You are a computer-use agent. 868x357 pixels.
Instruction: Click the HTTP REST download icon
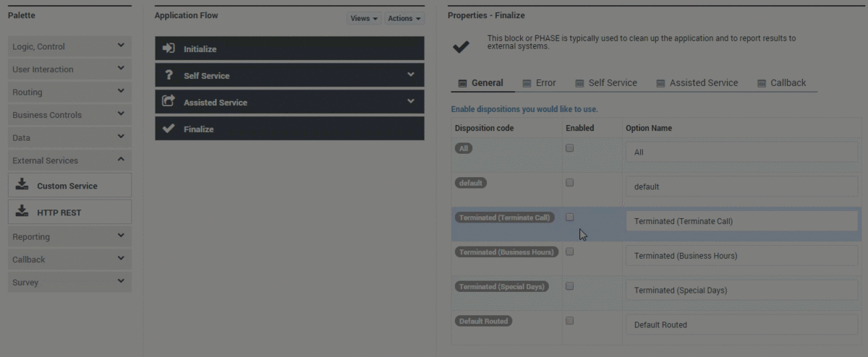pyautogui.click(x=22, y=212)
